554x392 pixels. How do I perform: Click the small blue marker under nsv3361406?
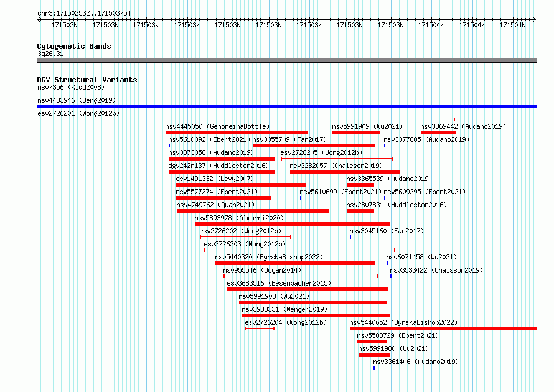374,368
